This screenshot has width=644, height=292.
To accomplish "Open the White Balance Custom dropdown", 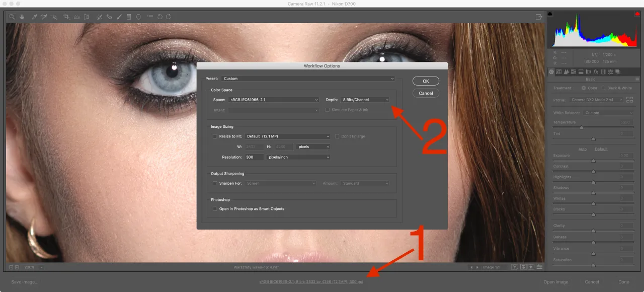I will tap(608, 113).
